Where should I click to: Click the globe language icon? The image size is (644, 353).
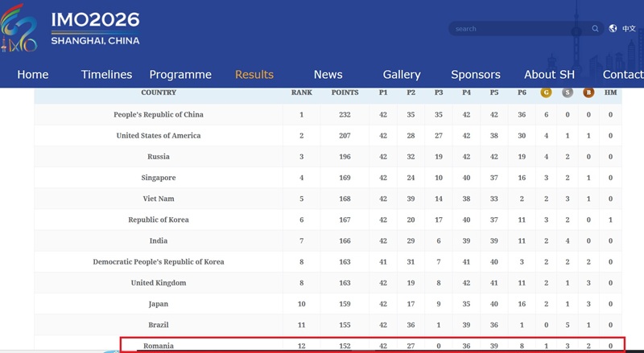tap(613, 28)
